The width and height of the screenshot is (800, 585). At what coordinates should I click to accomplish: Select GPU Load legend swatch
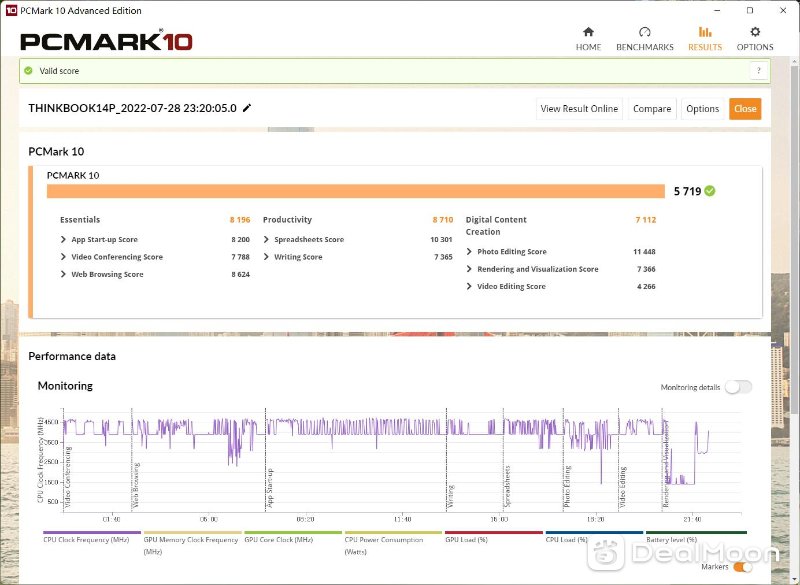click(x=494, y=532)
